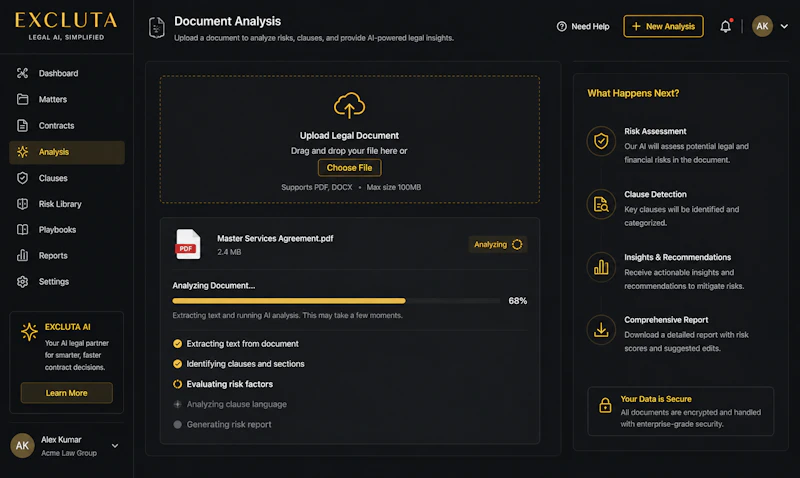Click the Dashboard icon in sidebar

[22, 73]
